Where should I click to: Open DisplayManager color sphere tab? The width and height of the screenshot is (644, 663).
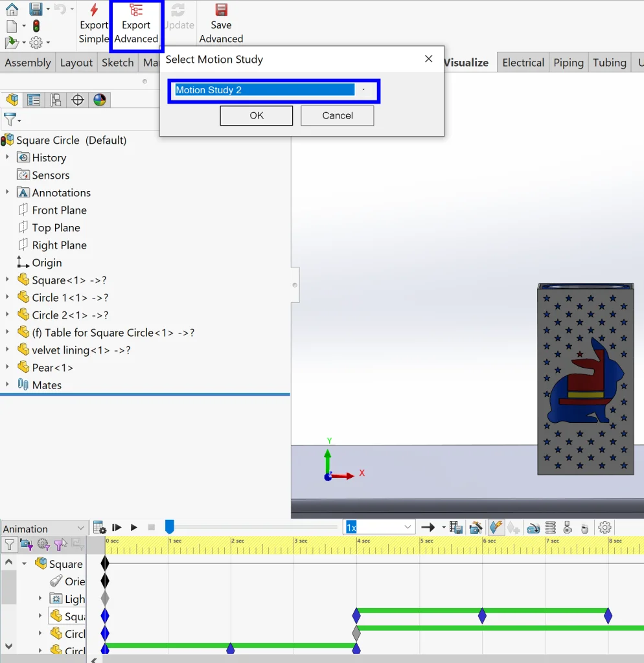pyautogui.click(x=100, y=100)
